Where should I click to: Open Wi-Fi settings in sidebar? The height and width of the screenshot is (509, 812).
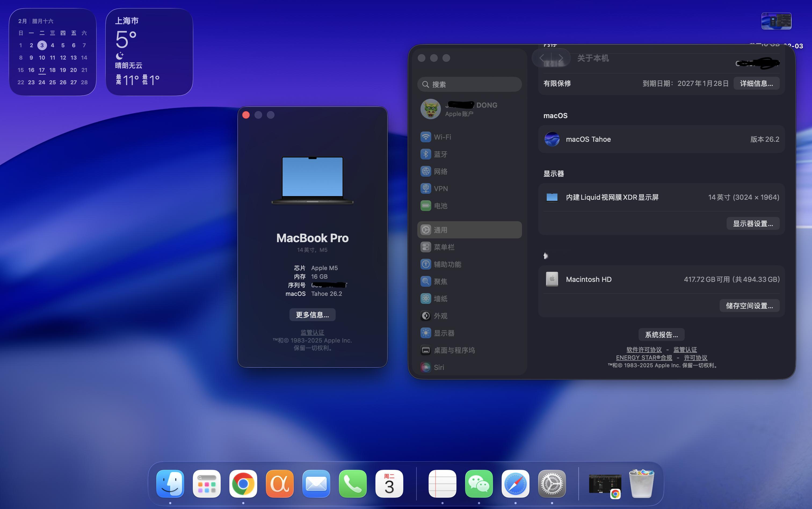442,137
